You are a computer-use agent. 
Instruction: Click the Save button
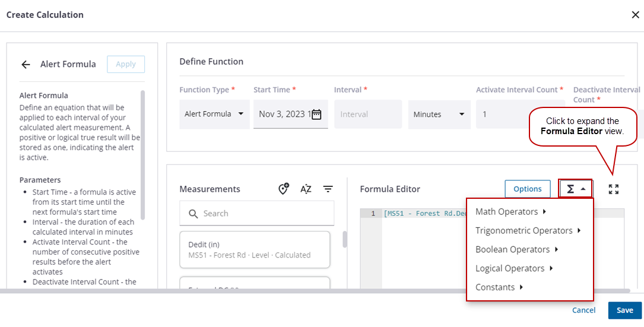[624, 310]
